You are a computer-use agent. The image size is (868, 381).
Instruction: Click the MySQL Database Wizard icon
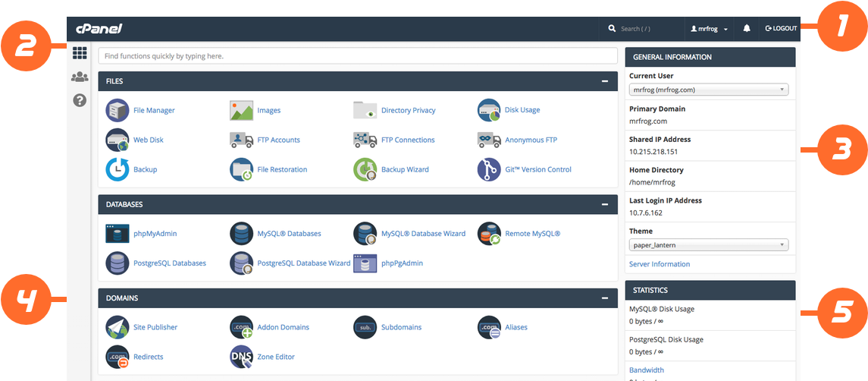(x=365, y=234)
